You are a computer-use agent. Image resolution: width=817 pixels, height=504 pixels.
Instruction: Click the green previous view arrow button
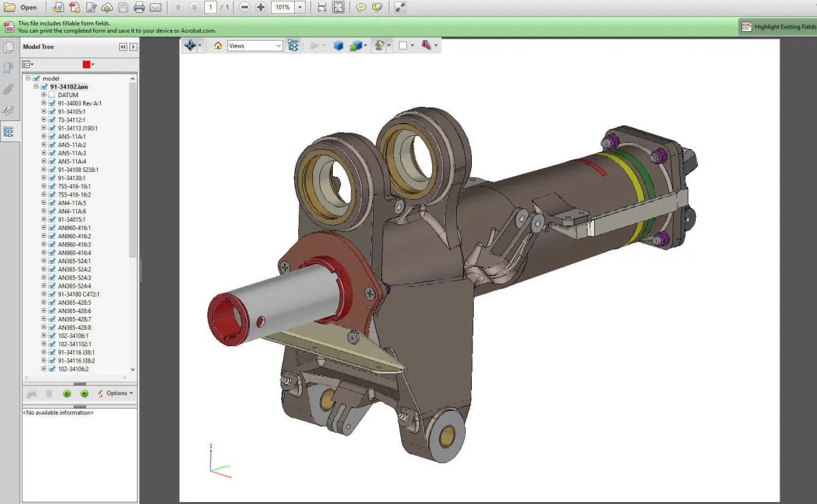click(x=67, y=393)
